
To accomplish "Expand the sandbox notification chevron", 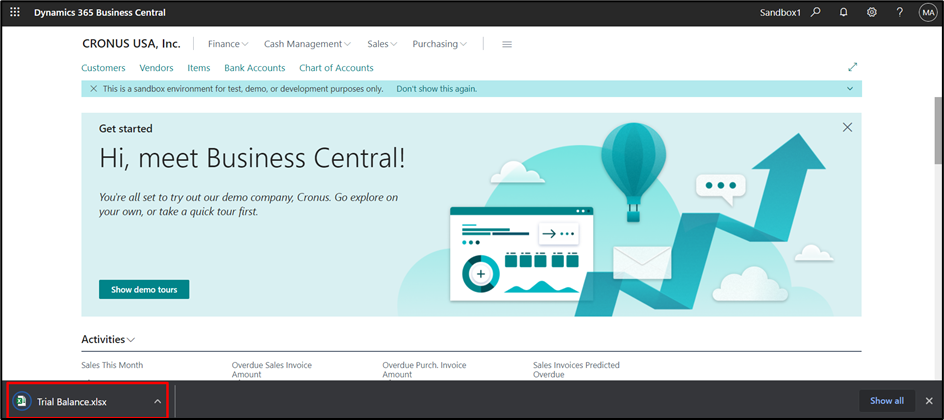I will (849, 88).
